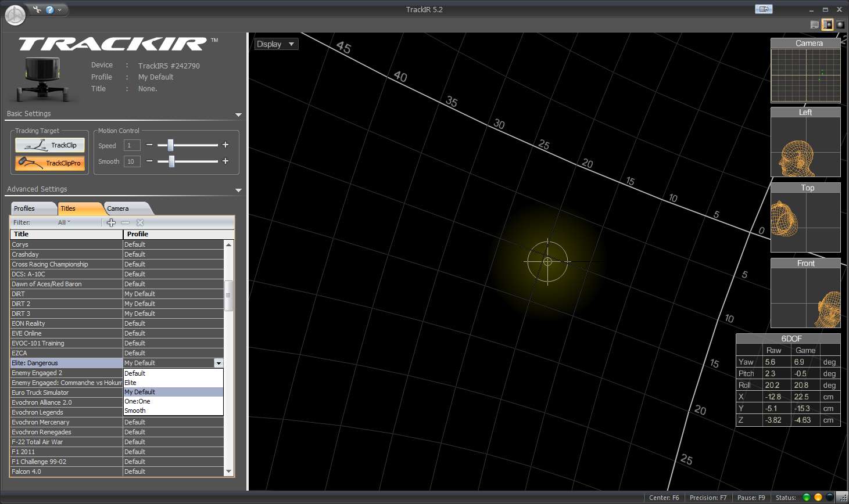Choose My Default in the profile dropdown list
The height and width of the screenshot is (504, 849).
tap(173, 392)
